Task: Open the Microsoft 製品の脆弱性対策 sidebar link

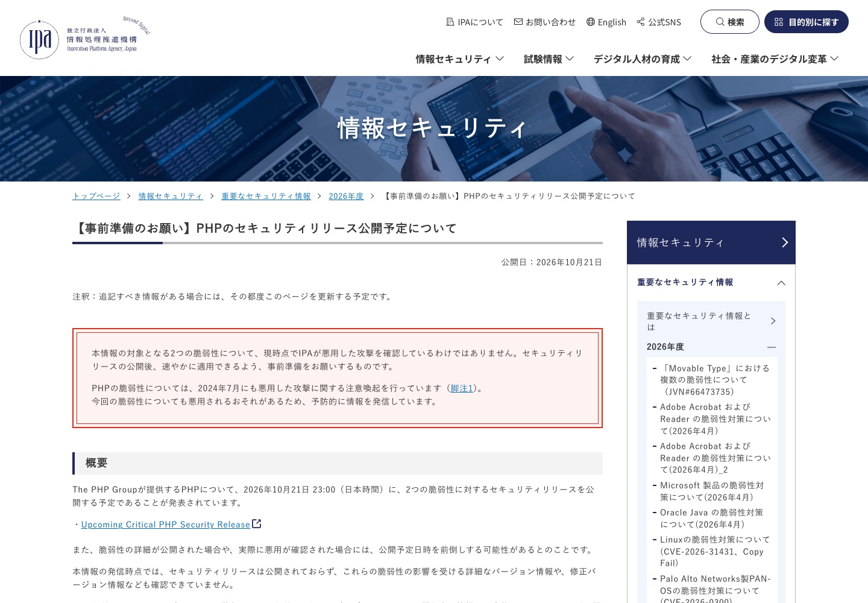Action: (x=711, y=491)
